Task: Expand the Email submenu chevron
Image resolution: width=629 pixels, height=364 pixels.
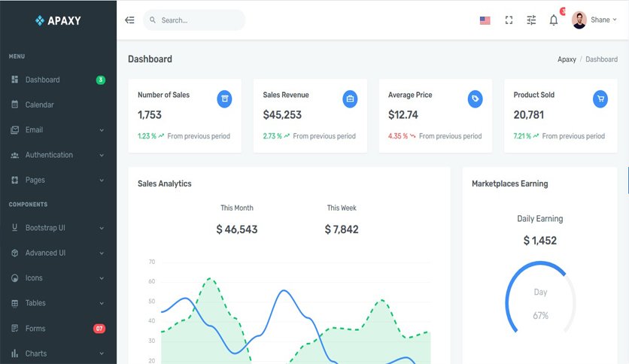Action: 102,130
